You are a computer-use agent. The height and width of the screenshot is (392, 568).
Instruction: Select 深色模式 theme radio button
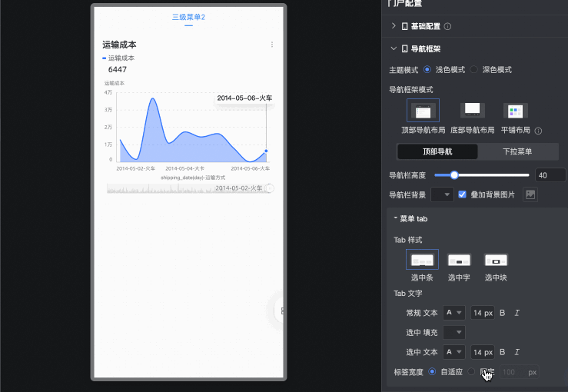pyautogui.click(x=473, y=69)
